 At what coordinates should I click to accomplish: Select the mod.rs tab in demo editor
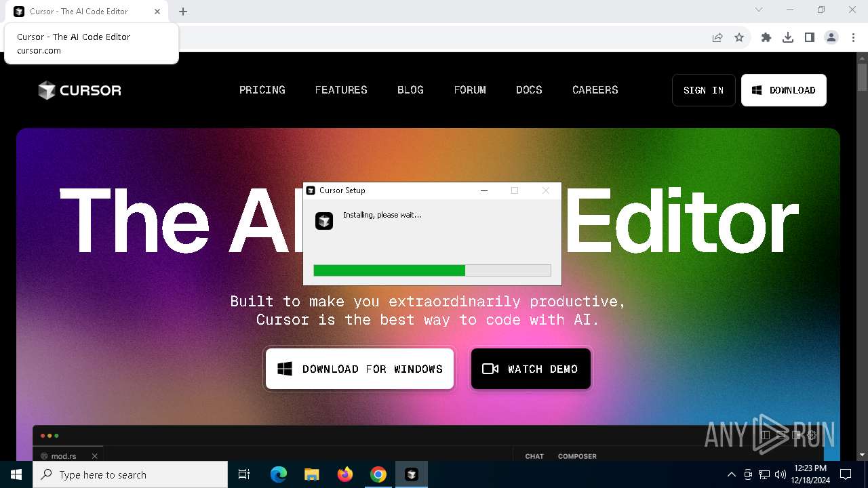[x=64, y=456]
